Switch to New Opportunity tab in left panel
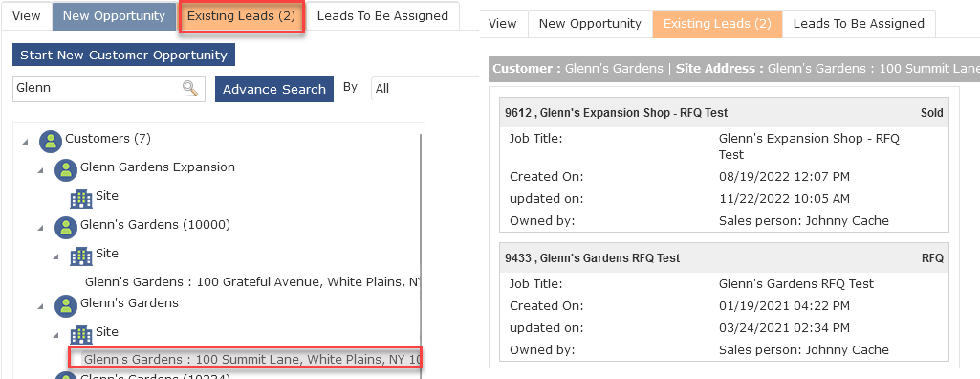This screenshot has height=379, width=980. coord(114,15)
